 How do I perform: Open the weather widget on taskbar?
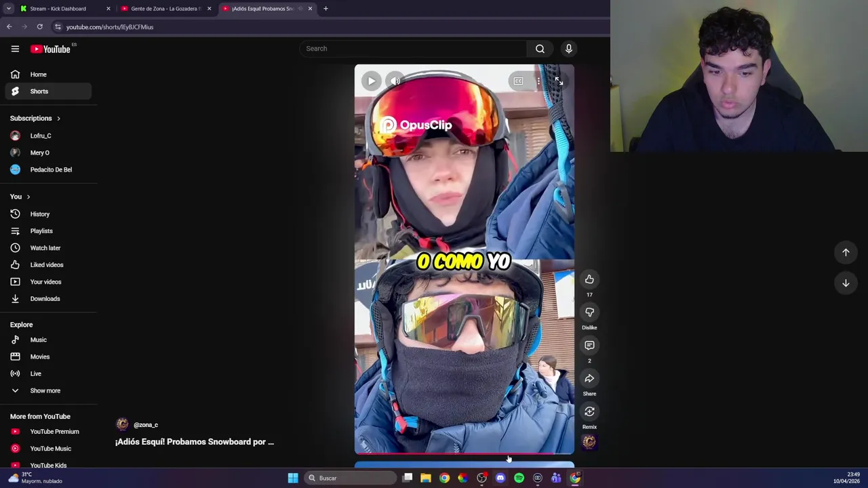34,478
